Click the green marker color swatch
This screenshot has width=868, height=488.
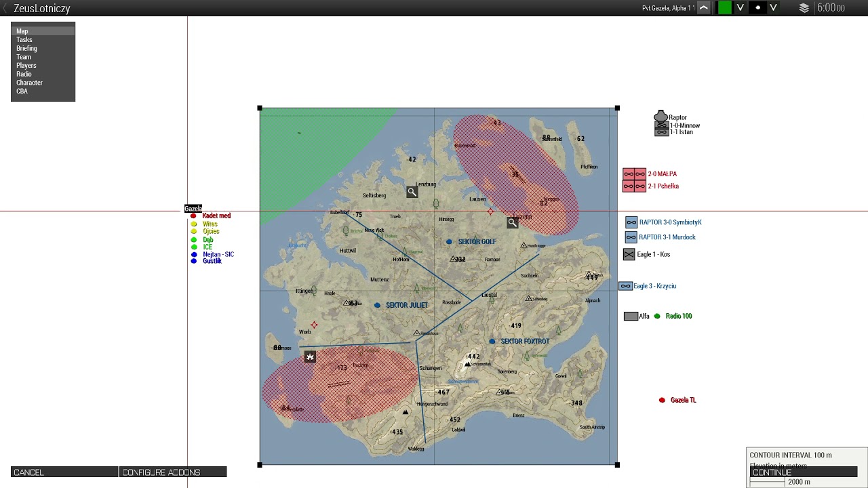coord(725,8)
